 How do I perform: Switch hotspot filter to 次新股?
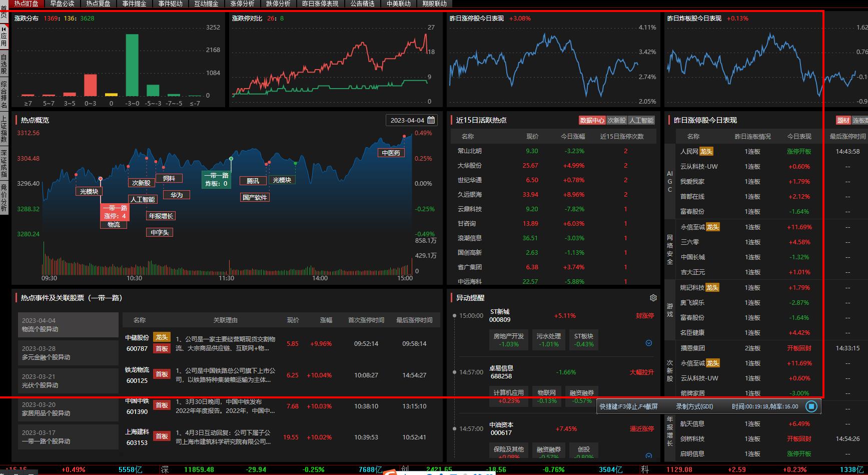[x=616, y=121]
